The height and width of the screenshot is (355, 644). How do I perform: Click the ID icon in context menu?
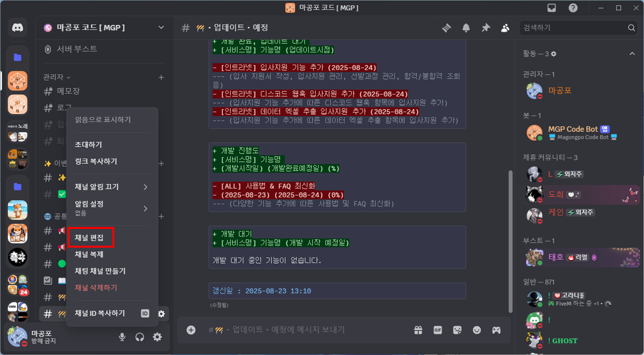pyautogui.click(x=145, y=313)
